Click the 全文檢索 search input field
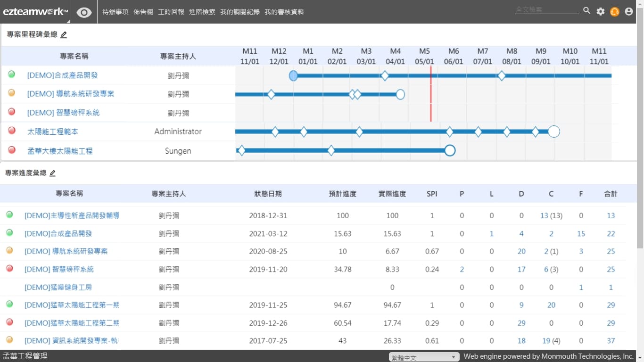Image resolution: width=644 pixels, height=362 pixels. coord(546,10)
